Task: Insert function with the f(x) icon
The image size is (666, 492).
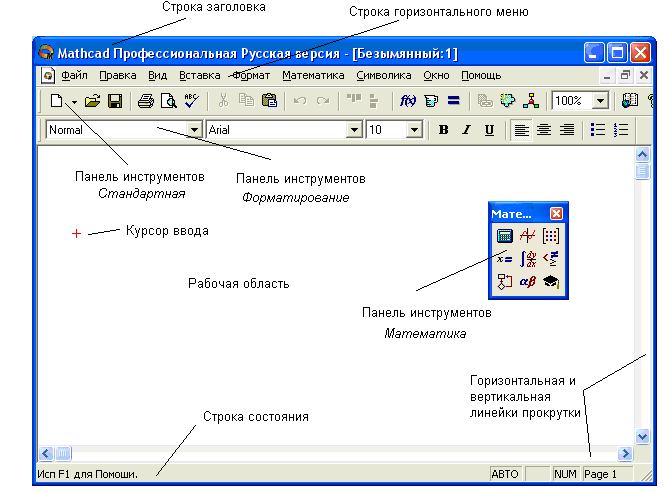Action: (x=408, y=101)
